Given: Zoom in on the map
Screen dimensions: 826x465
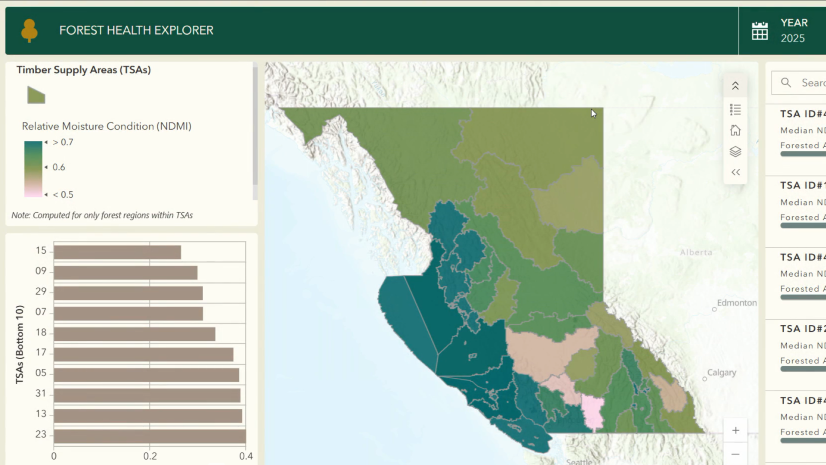Looking at the screenshot, I should click(735, 431).
